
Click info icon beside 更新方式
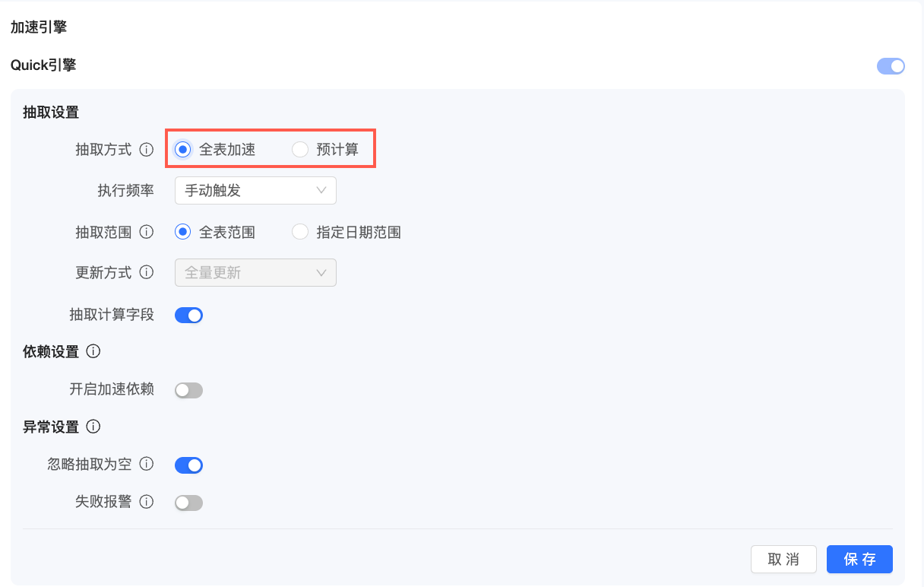(x=147, y=272)
